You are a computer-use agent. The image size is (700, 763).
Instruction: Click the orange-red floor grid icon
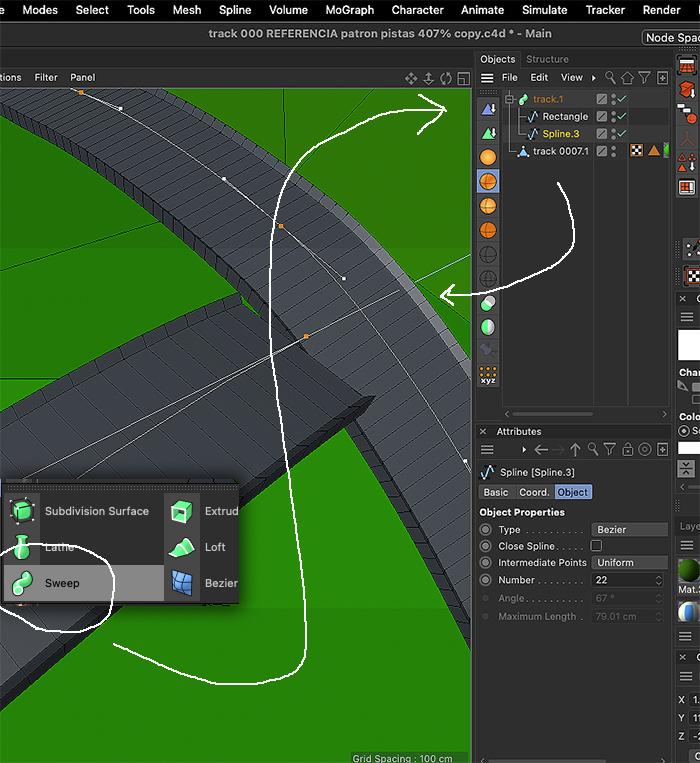[687, 66]
